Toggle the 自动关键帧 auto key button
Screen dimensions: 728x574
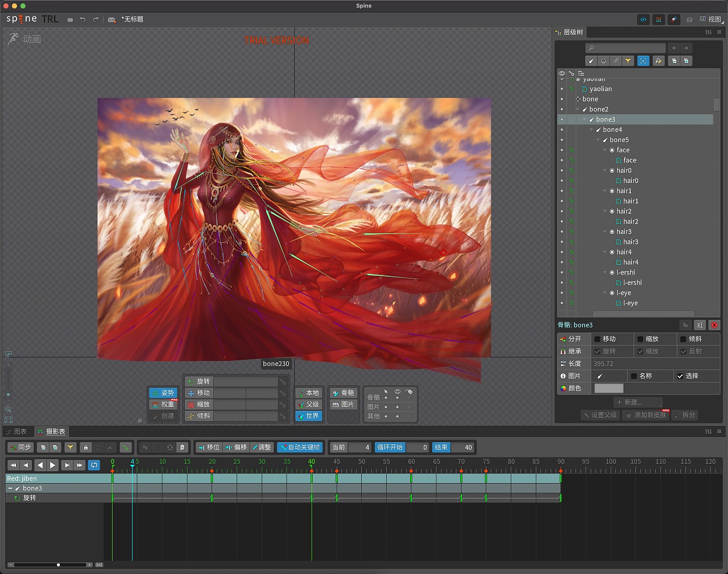pyautogui.click(x=300, y=447)
